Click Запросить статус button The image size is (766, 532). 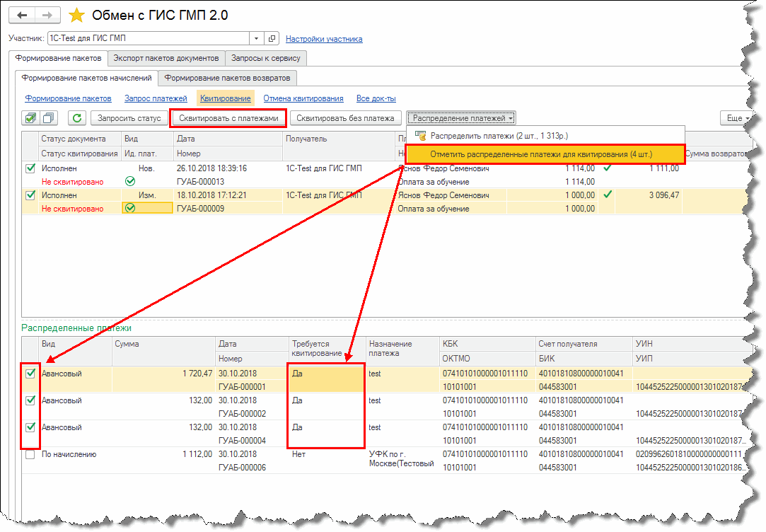pyautogui.click(x=129, y=117)
